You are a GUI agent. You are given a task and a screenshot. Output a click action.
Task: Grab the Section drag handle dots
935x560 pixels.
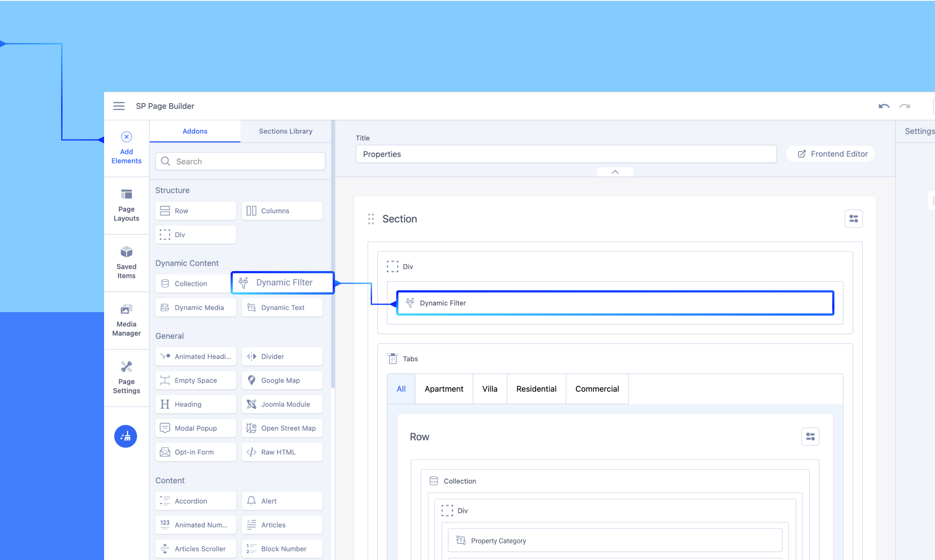[x=371, y=219]
